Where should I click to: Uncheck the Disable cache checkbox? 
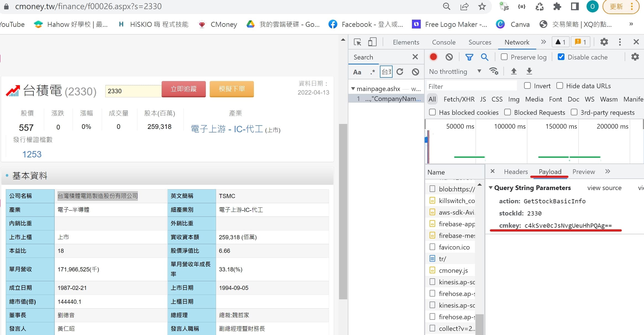[561, 57]
